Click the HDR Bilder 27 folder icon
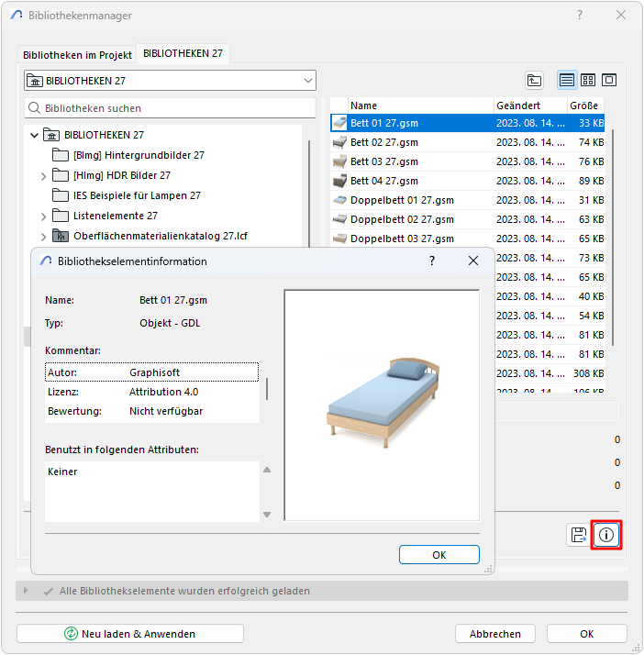Image resolution: width=644 pixels, height=655 pixels. click(x=61, y=175)
